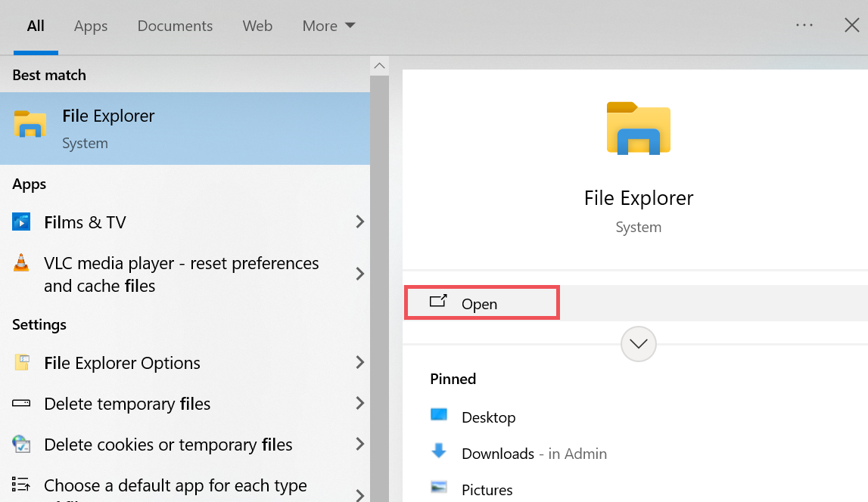The image size is (868, 502).
Task: Click the File Explorer folder icon in Best match
Action: tap(30, 125)
